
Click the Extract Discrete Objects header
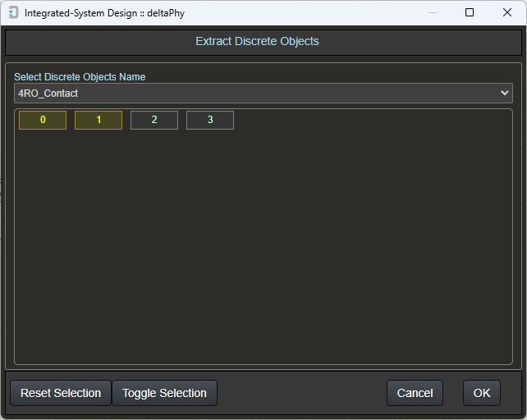(257, 41)
